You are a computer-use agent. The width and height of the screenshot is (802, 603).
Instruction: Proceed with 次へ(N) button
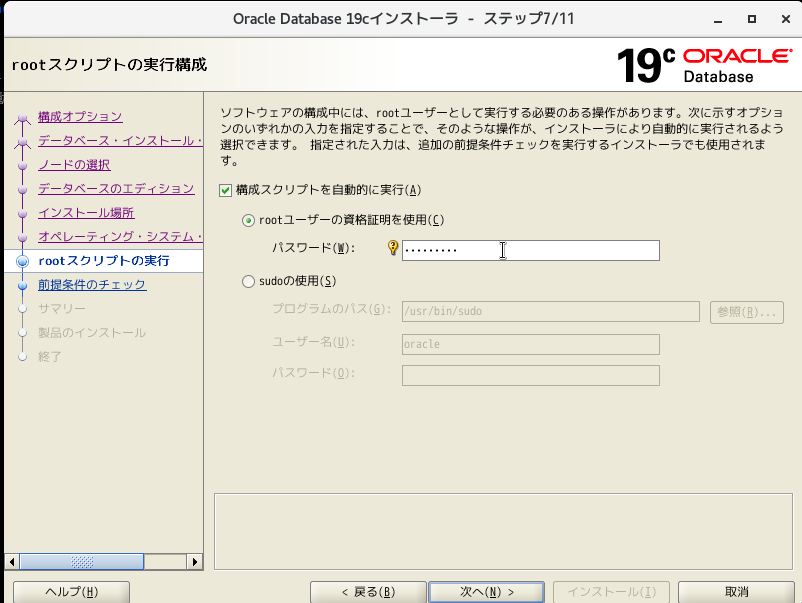point(486,592)
